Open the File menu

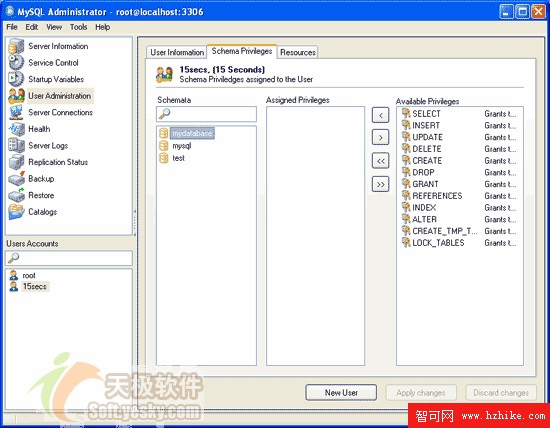[x=12, y=27]
